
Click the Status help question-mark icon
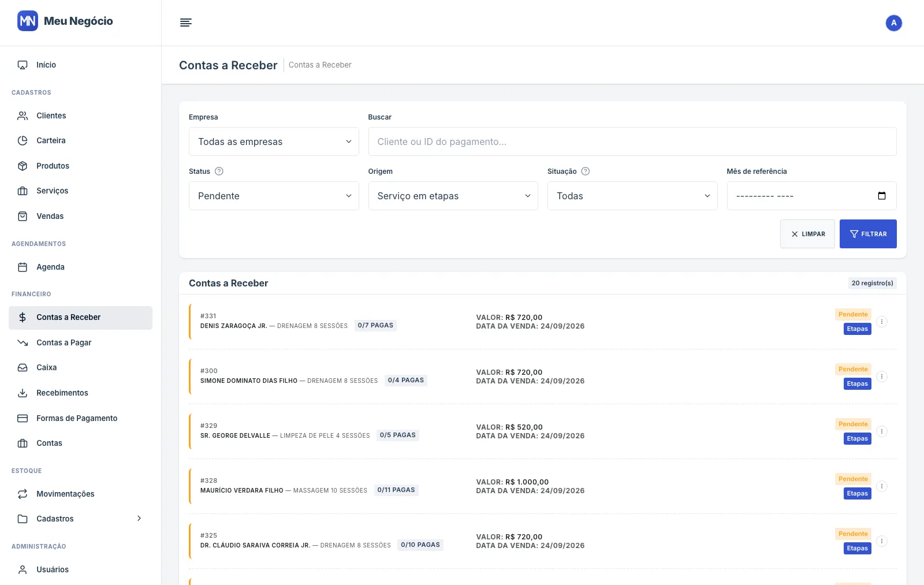click(x=219, y=171)
